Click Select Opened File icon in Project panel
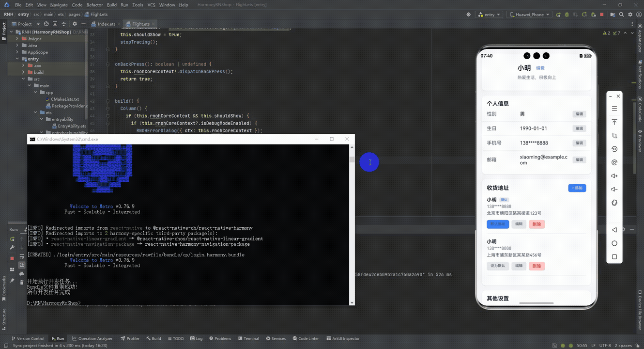The image size is (644, 349). tap(46, 24)
